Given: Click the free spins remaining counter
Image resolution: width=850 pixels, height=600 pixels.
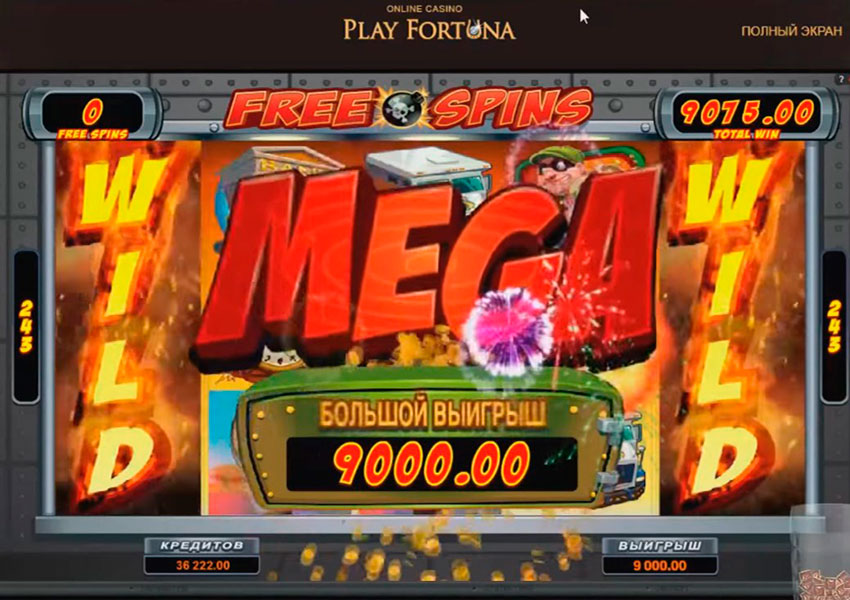Looking at the screenshot, I should [x=93, y=114].
